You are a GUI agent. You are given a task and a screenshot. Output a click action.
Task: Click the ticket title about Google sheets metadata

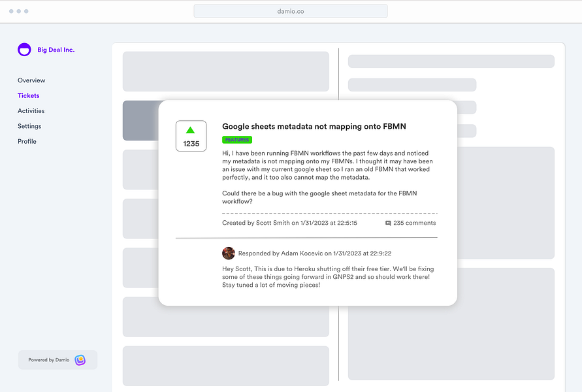[x=314, y=126]
